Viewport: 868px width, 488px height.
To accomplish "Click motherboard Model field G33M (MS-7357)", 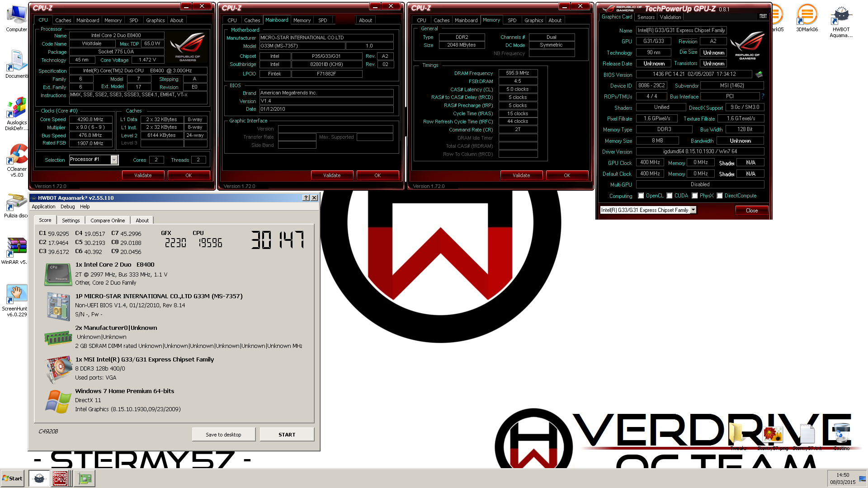I will pyautogui.click(x=302, y=46).
